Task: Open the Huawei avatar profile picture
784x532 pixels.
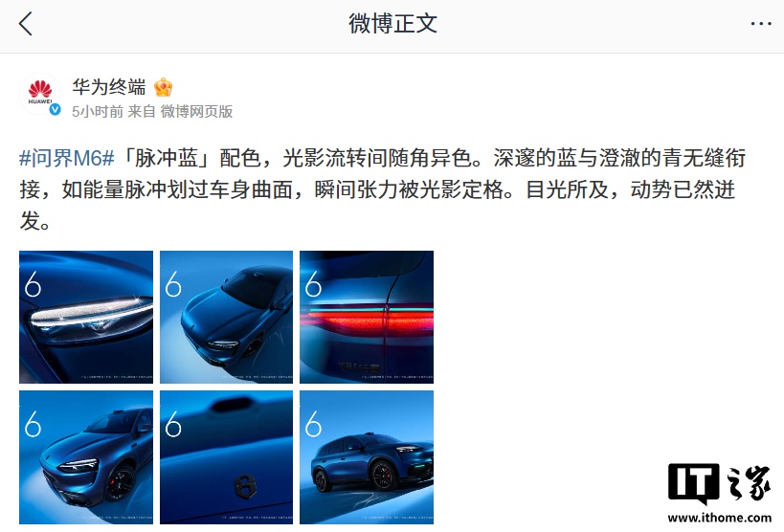Action: coord(40,94)
